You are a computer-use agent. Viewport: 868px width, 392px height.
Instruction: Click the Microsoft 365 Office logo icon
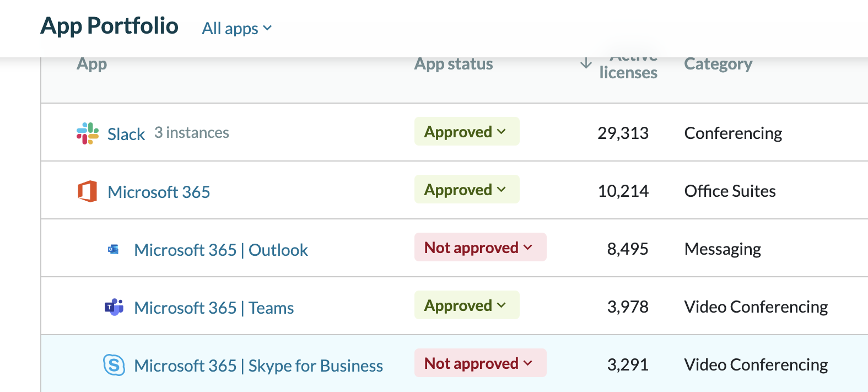click(88, 191)
